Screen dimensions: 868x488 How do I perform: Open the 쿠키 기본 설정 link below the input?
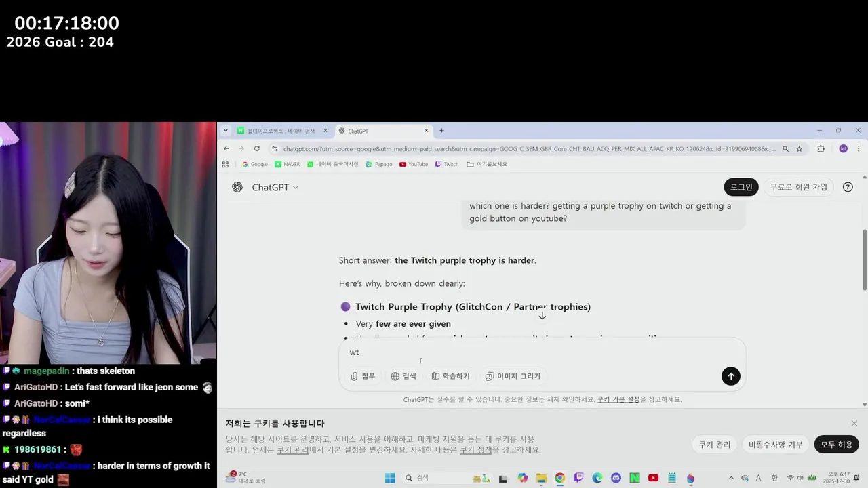[618, 399]
